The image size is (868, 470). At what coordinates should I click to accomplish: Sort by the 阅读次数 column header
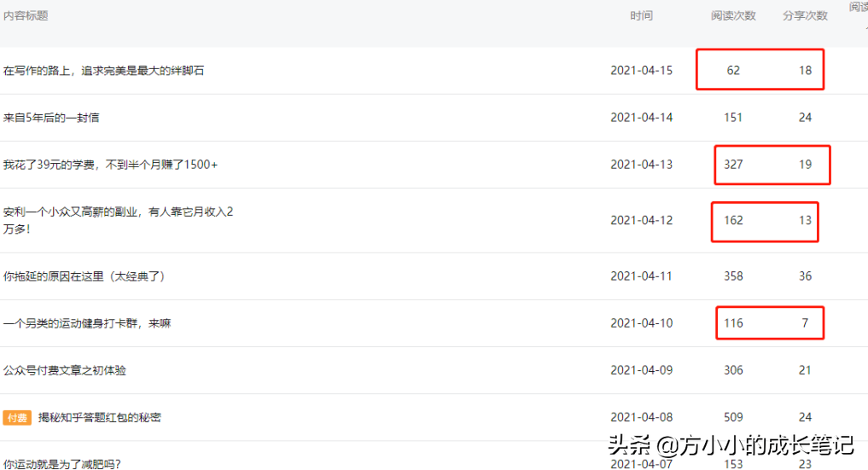click(x=733, y=16)
